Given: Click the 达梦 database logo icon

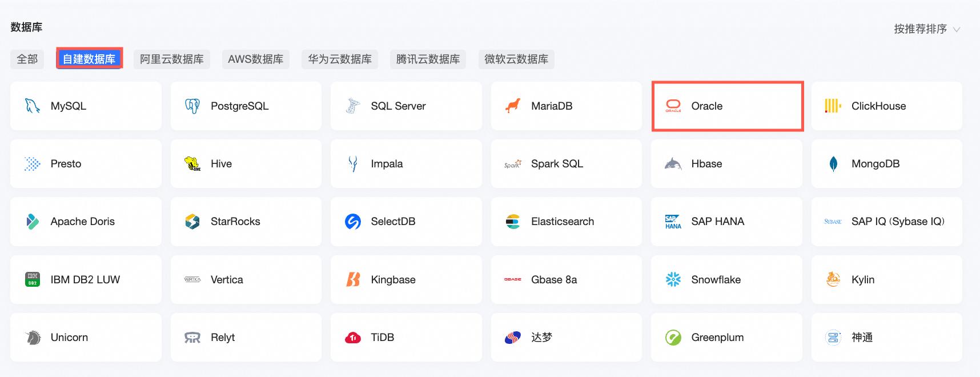Looking at the screenshot, I should pos(513,338).
